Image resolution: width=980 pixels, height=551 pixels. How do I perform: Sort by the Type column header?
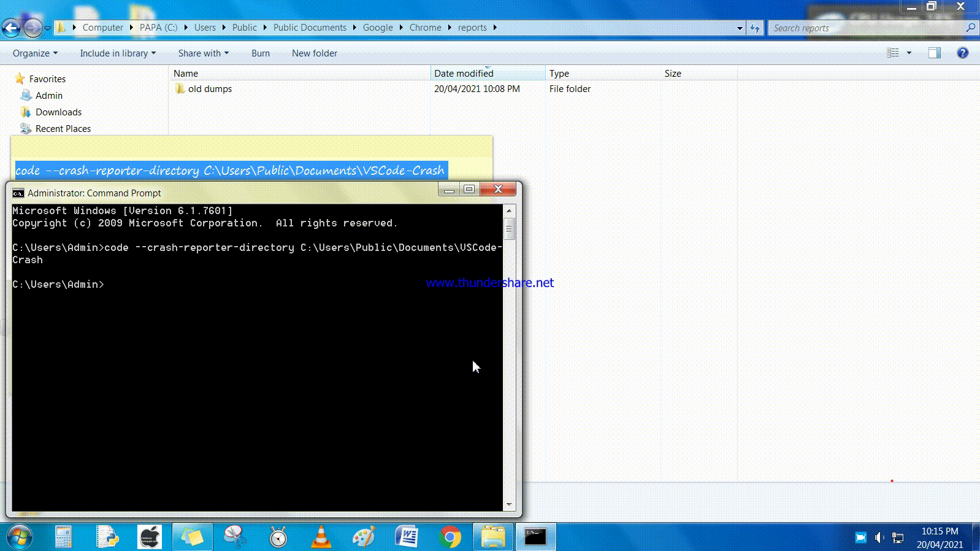603,73
